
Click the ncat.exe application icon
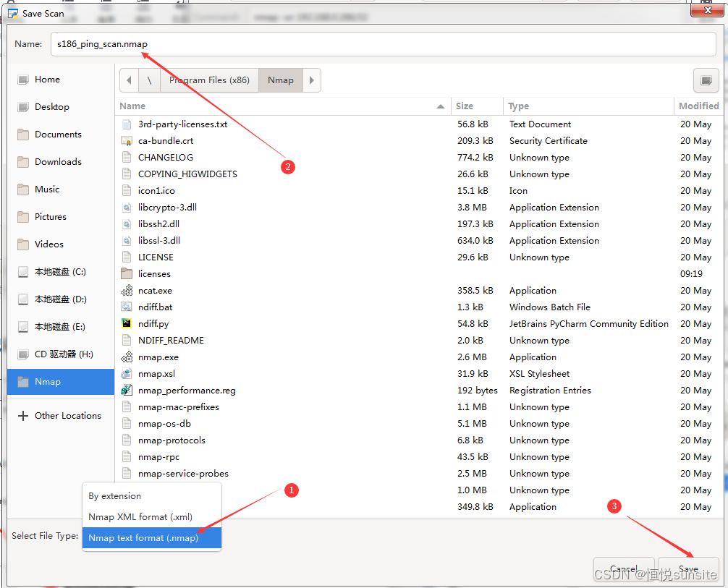pos(127,291)
